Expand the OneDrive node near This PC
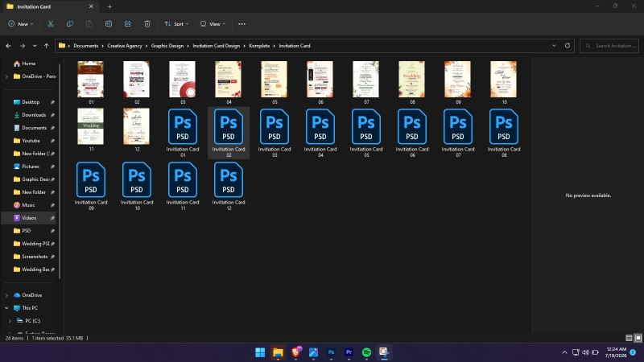This screenshot has width=644, height=362. 6,295
